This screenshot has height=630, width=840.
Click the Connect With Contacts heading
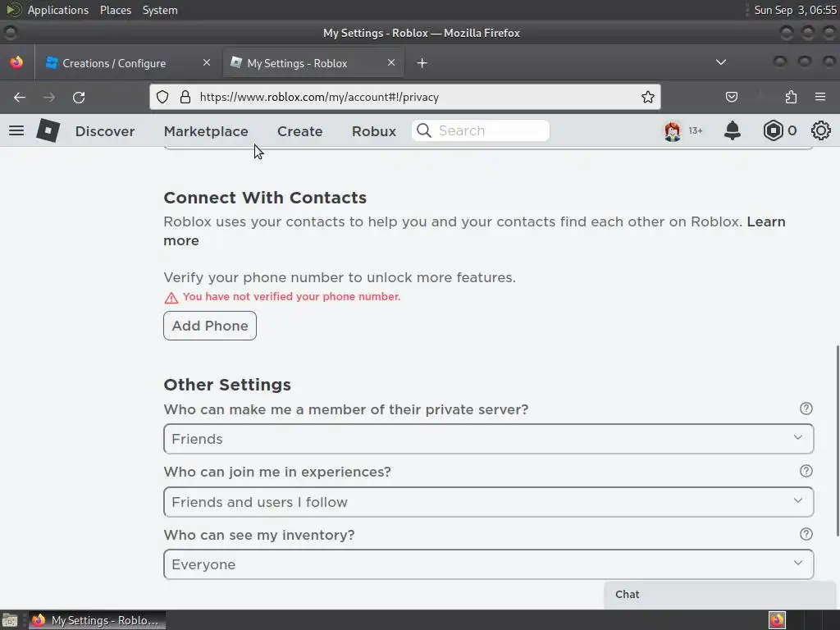tap(265, 198)
